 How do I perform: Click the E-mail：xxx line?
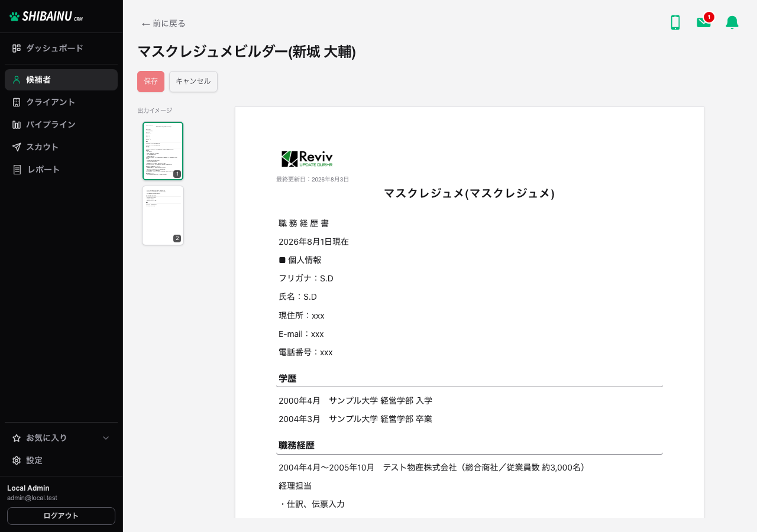(x=301, y=334)
